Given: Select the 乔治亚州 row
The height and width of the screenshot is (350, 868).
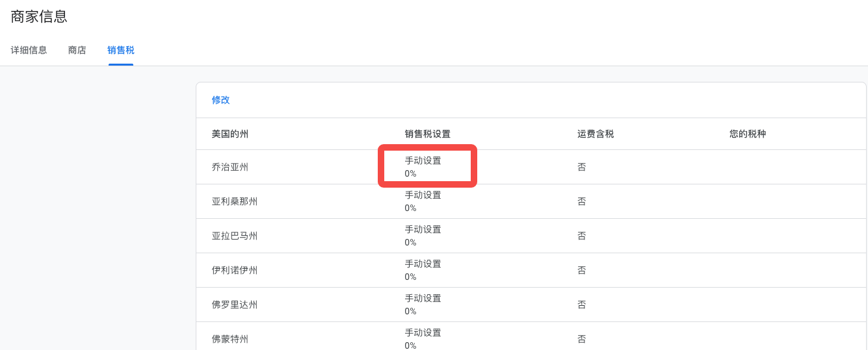Looking at the screenshot, I should (230, 167).
